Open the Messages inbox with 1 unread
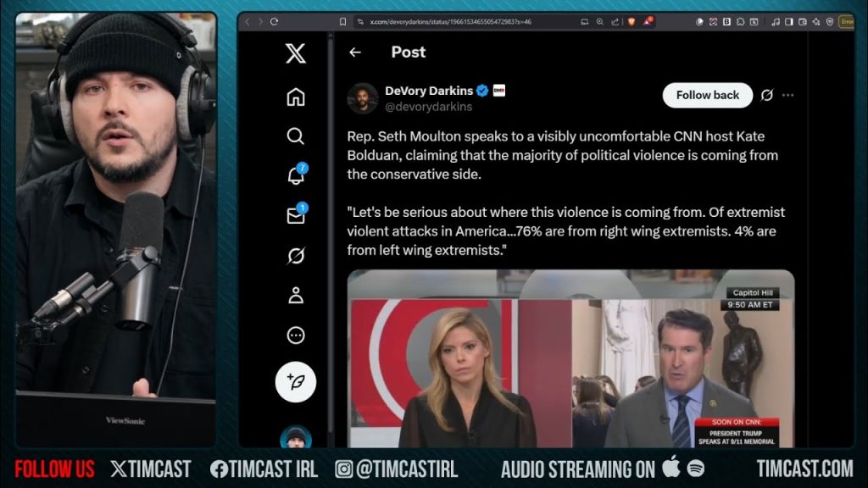 295,216
